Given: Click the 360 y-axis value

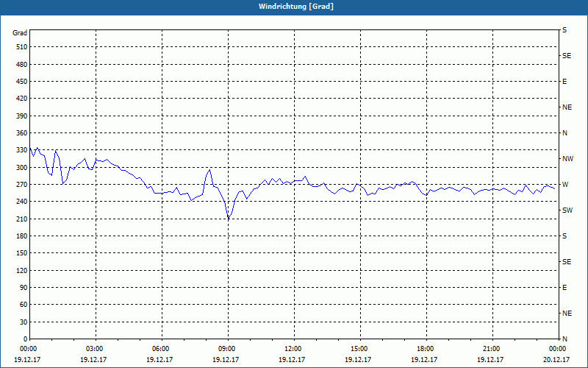Looking at the screenshot, I should click(x=22, y=133).
